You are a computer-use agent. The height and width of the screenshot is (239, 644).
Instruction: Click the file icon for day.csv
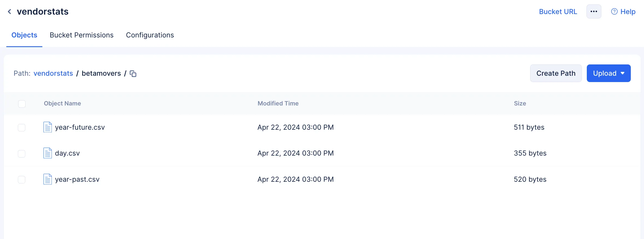point(48,153)
